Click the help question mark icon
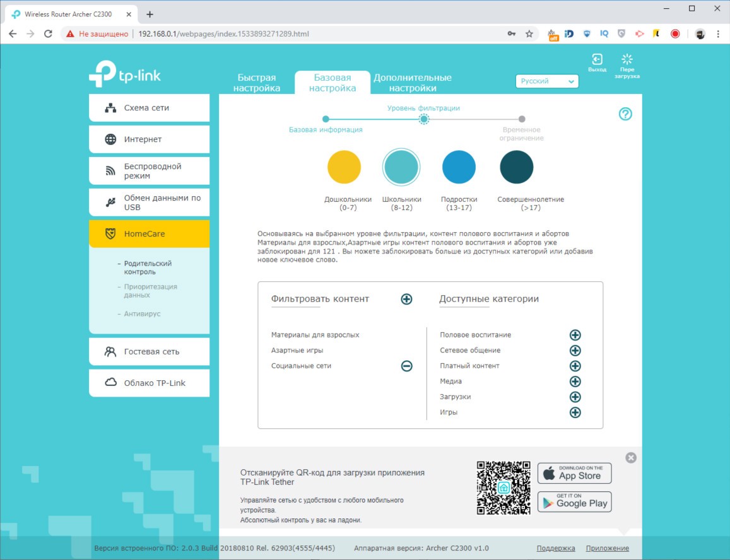This screenshot has width=730, height=560. 625,114
